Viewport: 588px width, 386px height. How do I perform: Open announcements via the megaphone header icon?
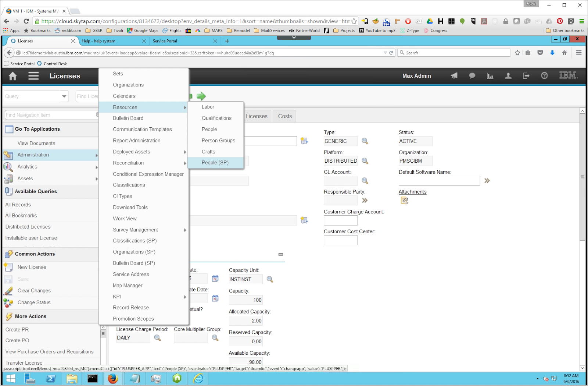pos(453,76)
